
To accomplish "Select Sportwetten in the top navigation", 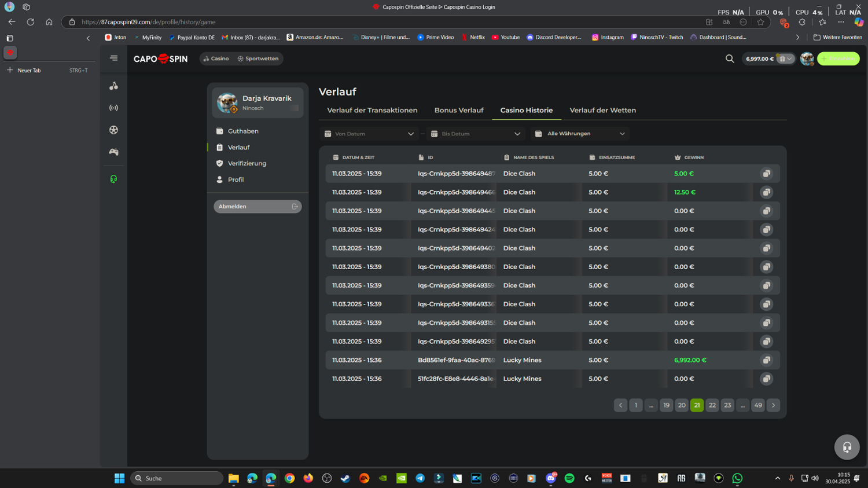I will (258, 58).
